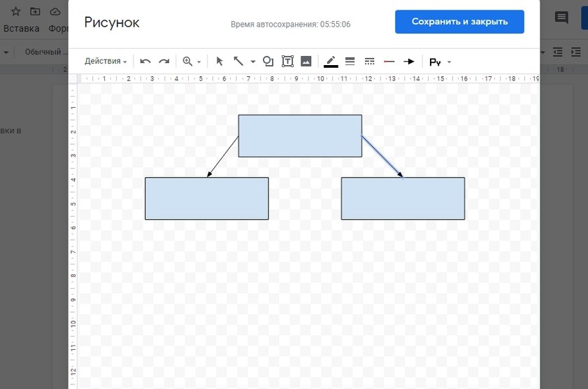Screen dimensions: 588x389
Task: Select the top blue rectangle
Action: coord(300,136)
